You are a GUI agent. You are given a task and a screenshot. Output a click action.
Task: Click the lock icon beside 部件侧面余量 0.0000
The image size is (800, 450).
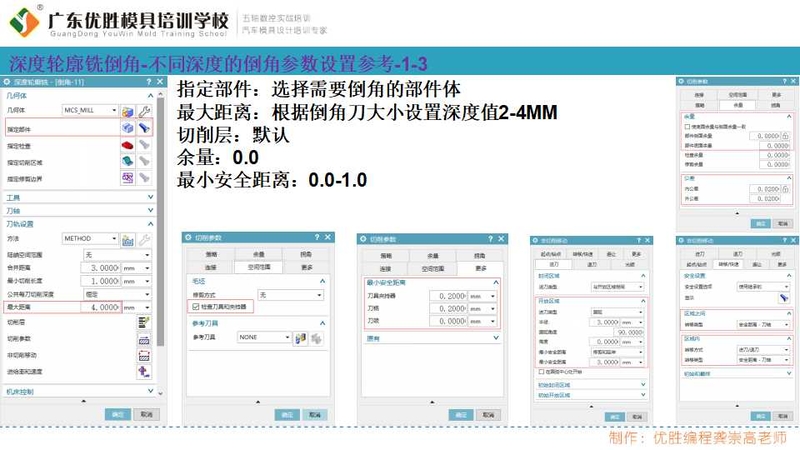pos(785,136)
